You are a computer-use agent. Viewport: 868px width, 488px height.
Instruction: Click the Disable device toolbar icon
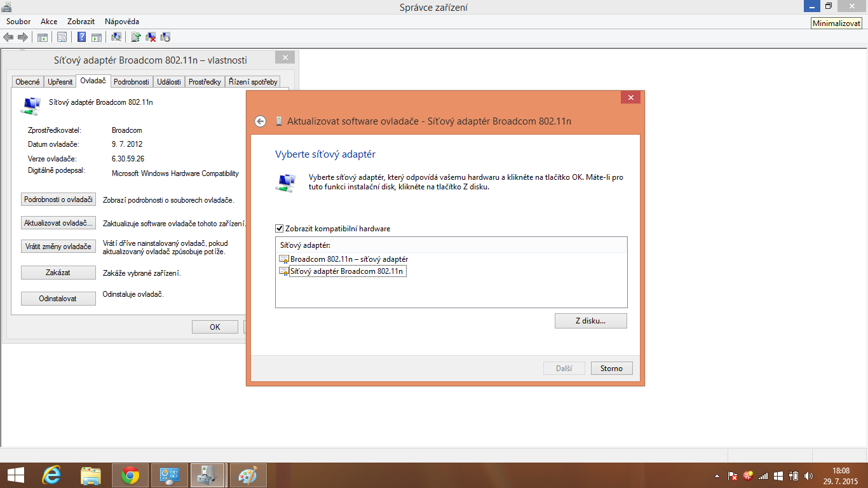tap(165, 37)
